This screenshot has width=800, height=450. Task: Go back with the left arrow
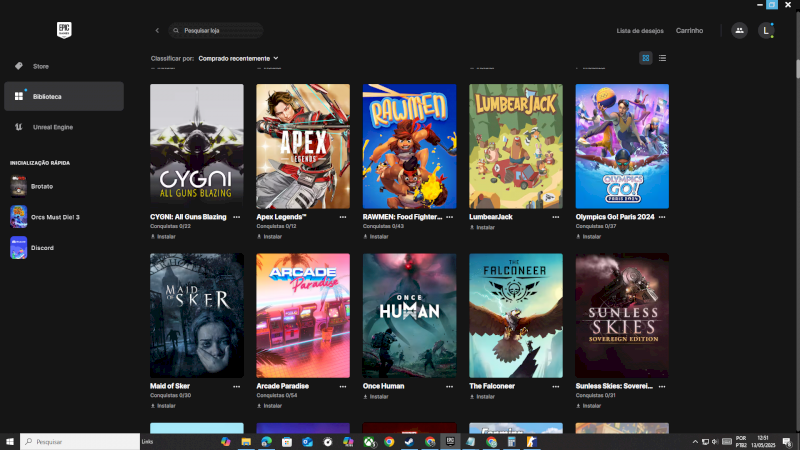click(157, 31)
